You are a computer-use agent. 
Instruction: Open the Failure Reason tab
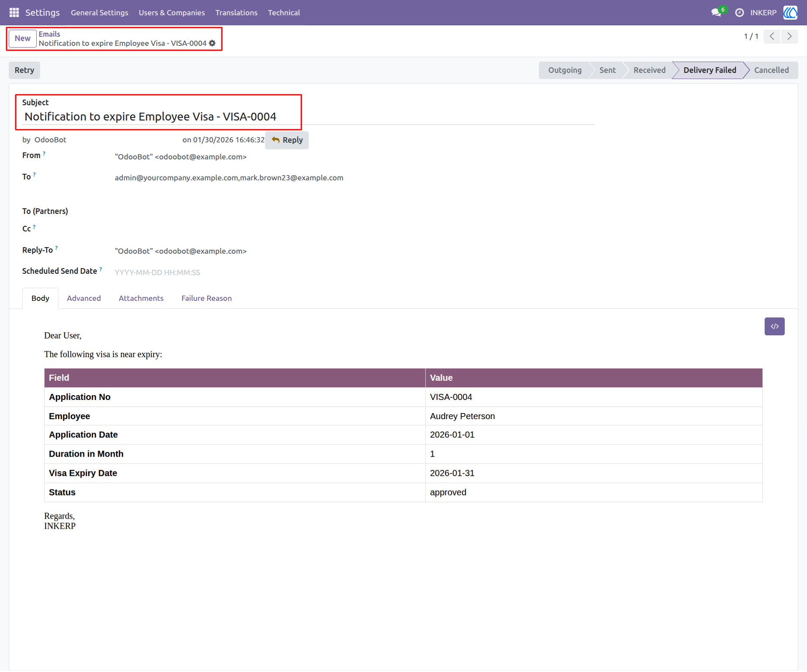coord(207,298)
